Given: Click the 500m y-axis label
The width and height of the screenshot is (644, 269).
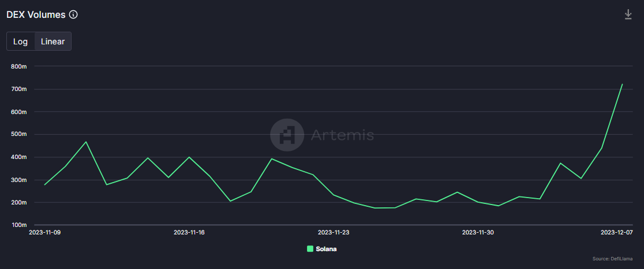Looking at the screenshot, I should pos(19,135).
